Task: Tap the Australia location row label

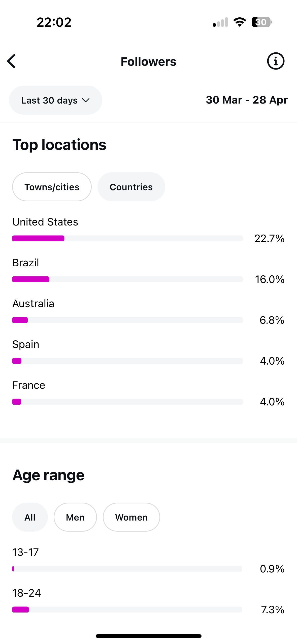Action: 33,304
